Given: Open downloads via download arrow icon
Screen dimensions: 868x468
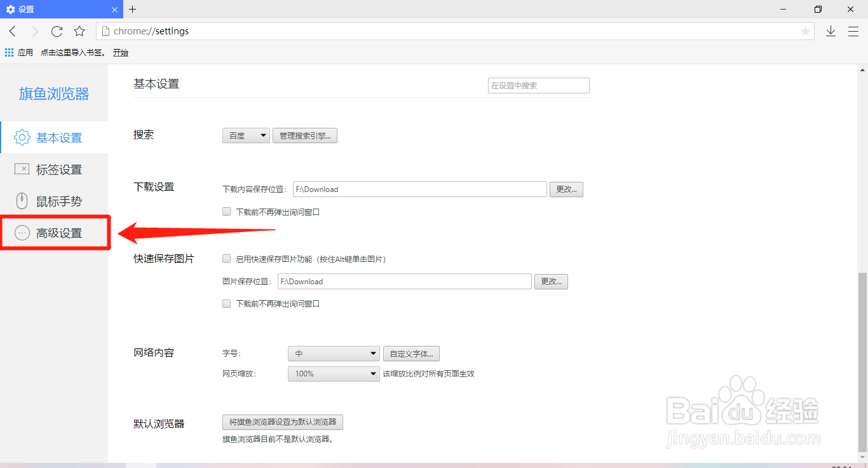Looking at the screenshot, I should [831, 31].
